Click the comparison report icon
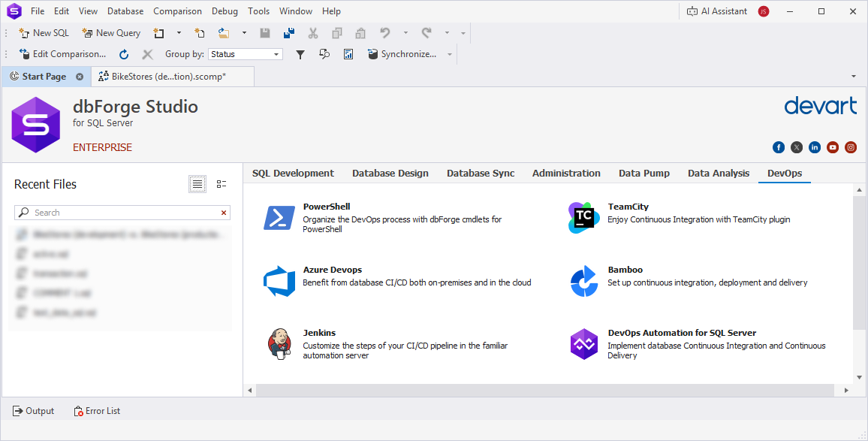This screenshot has height=441, width=868. tap(348, 53)
